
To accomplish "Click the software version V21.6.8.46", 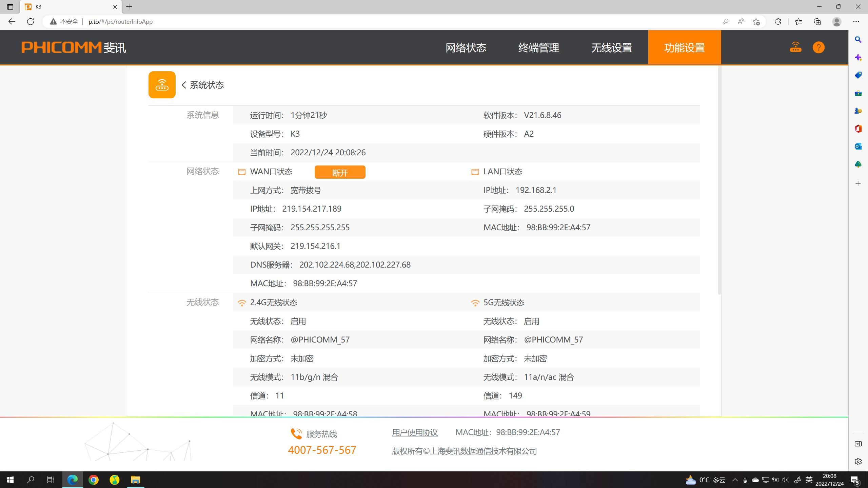I will click(x=542, y=115).
